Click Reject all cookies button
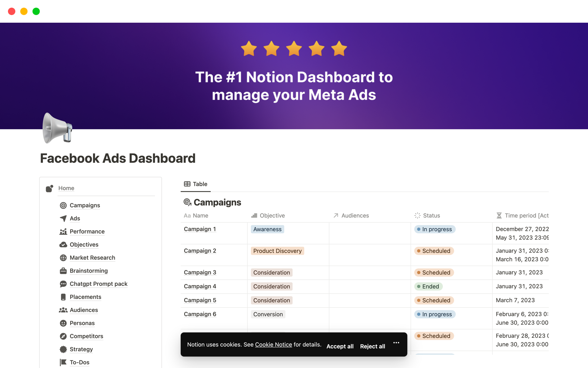 [372, 346]
